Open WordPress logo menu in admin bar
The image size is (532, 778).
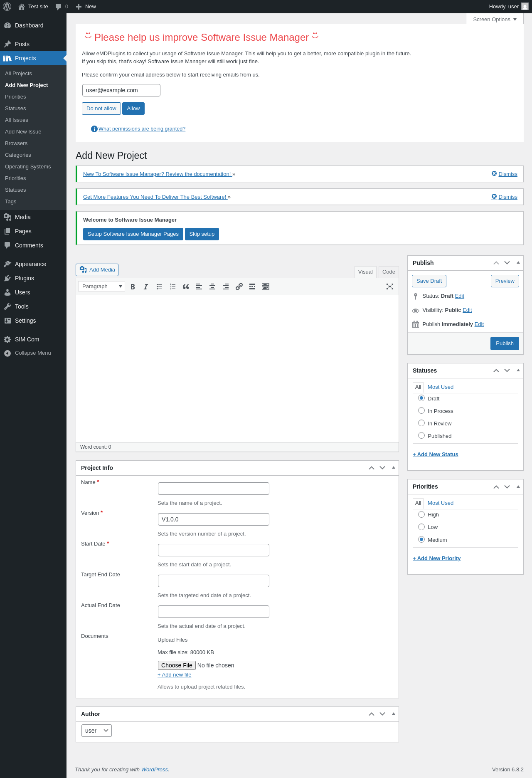tap(7, 7)
